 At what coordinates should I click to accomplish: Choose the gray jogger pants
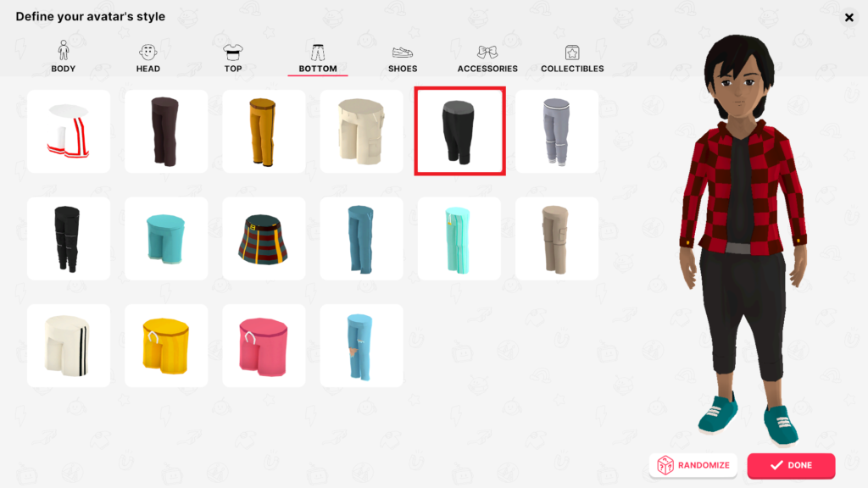coord(557,131)
